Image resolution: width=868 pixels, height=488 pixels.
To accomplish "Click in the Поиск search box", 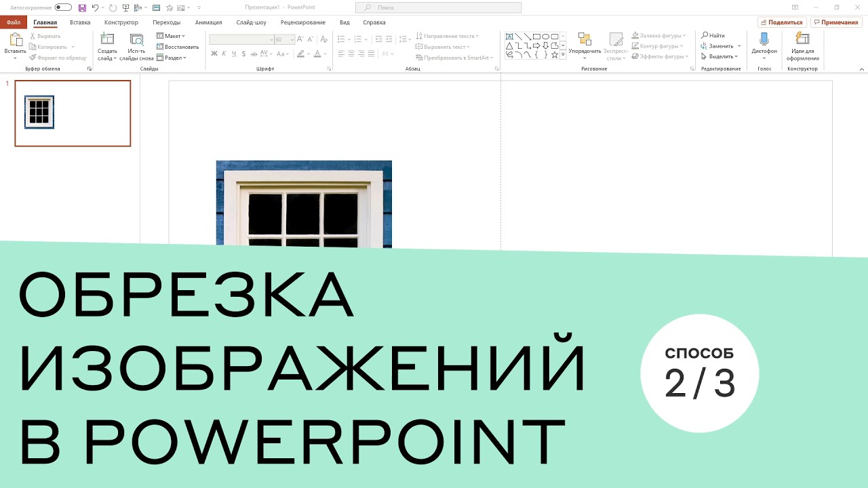I will pos(439,7).
